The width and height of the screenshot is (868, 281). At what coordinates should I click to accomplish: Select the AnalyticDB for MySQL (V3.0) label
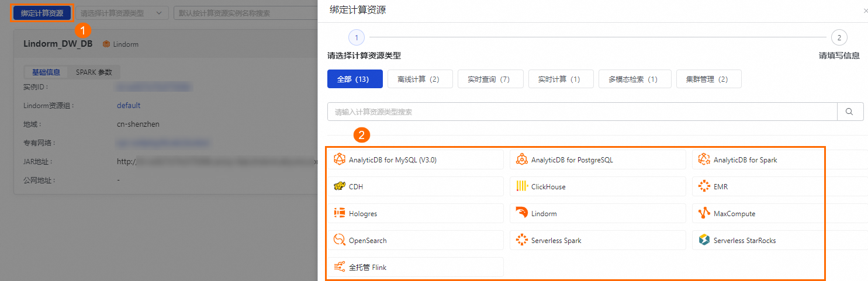point(393,160)
